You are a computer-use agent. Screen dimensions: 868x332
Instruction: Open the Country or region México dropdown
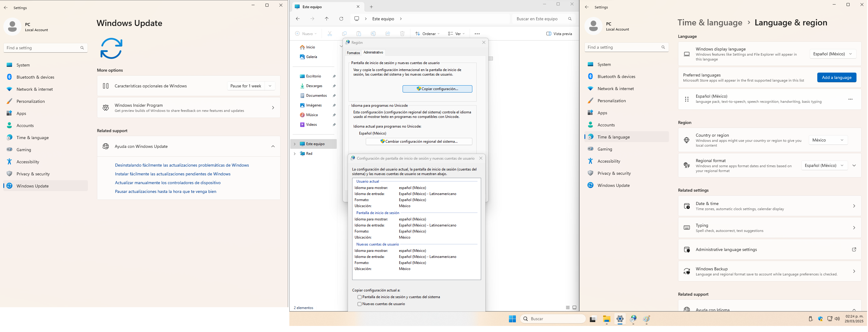[x=828, y=140]
